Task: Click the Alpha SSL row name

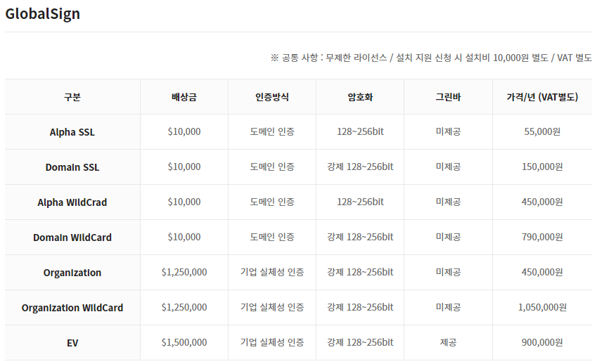Action: point(72,132)
